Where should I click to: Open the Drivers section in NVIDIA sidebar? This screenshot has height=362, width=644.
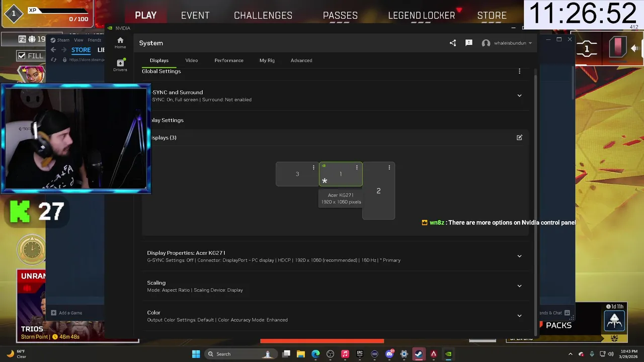coord(120,65)
